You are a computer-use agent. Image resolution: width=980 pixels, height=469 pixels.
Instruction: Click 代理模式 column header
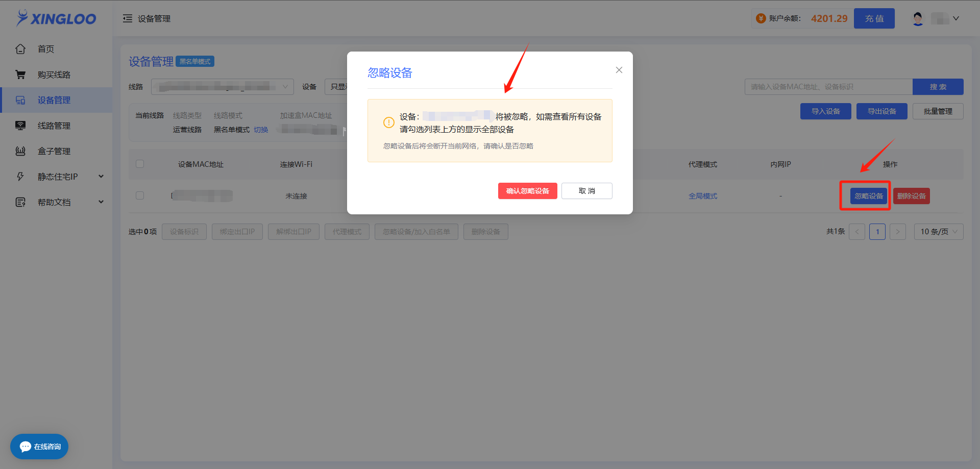[x=703, y=164]
